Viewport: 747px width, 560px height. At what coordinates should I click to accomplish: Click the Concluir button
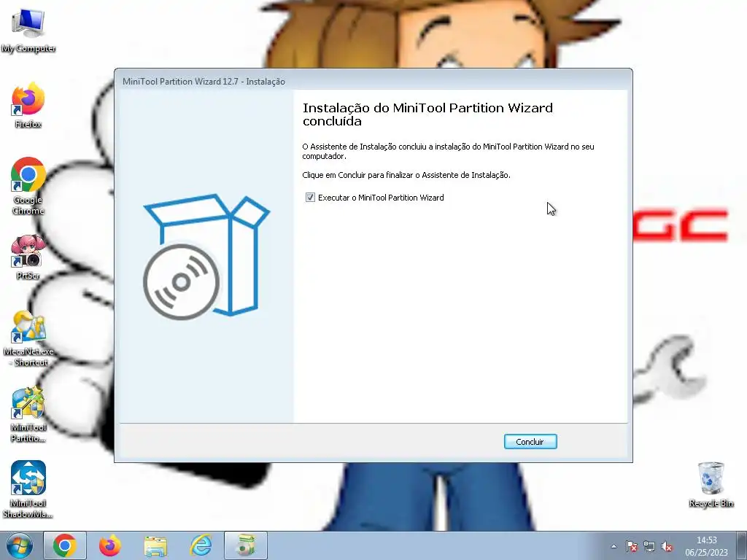click(530, 441)
